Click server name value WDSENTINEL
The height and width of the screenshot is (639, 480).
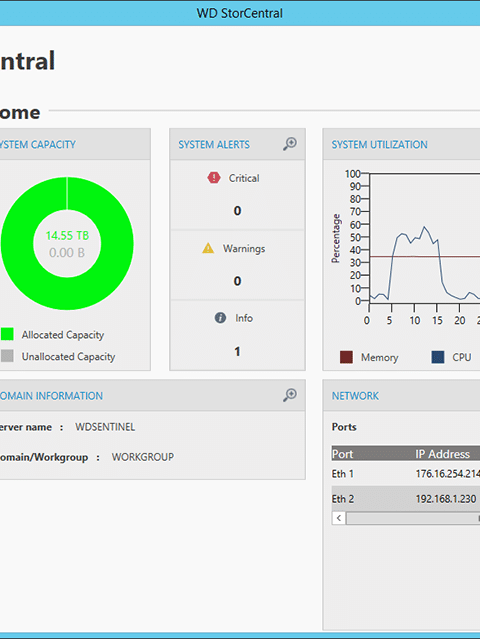105,427
